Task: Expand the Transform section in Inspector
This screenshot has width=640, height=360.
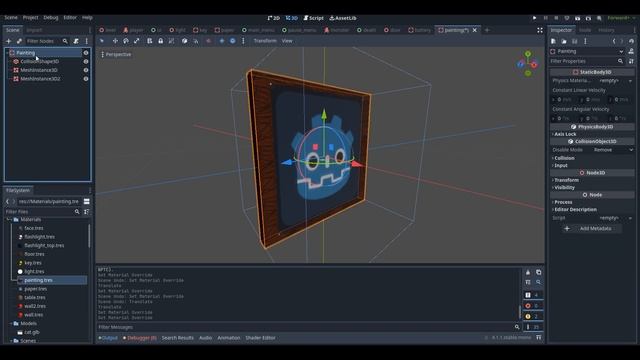Action: click(x=566, y=180)
